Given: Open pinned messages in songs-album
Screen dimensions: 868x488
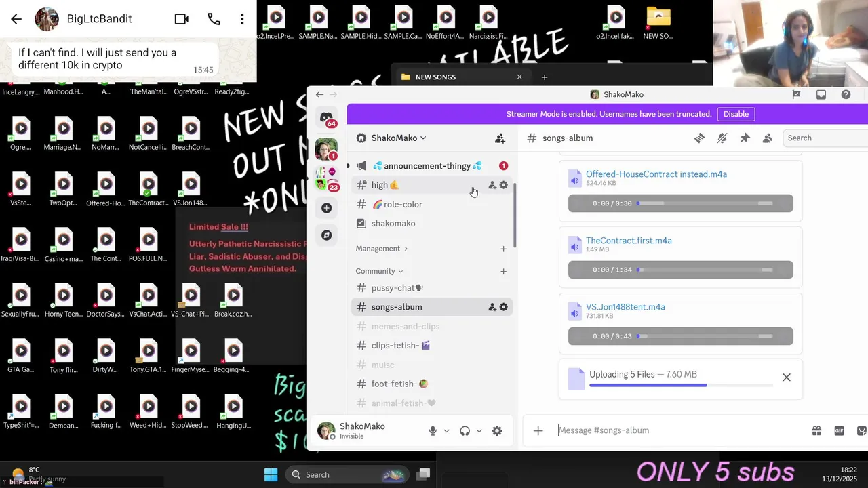Looking at the screenshot, I should 745,138.
